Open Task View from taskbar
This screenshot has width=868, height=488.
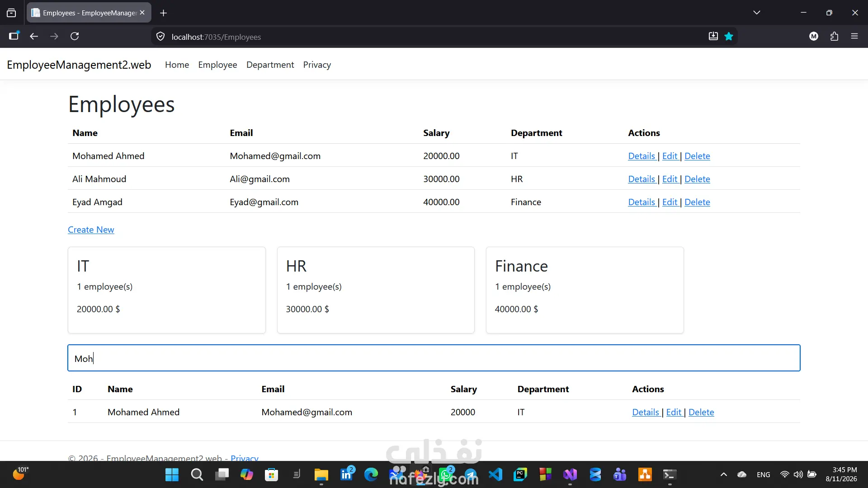(222, 474)
